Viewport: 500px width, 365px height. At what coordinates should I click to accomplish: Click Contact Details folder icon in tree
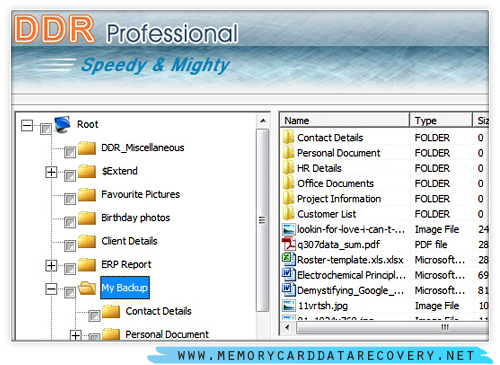[x=111, y=311]
